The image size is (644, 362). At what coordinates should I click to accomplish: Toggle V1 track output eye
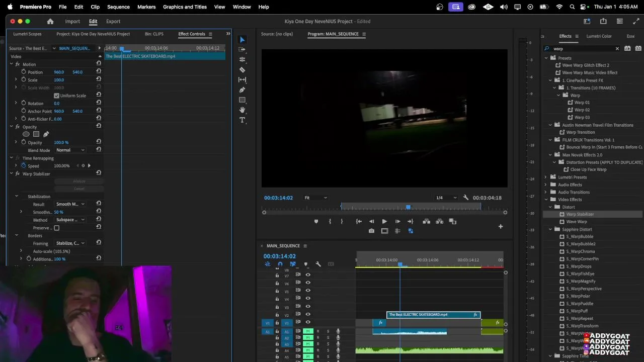tap(308, 322)
